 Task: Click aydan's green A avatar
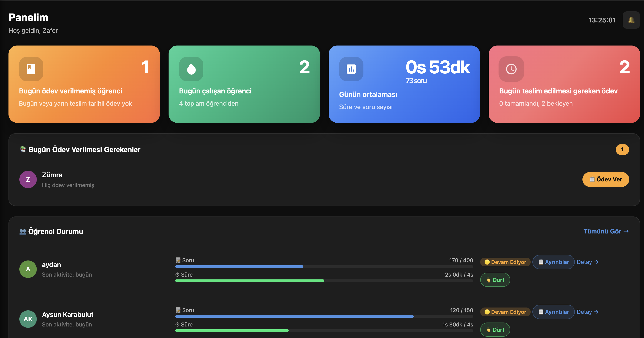28,269
